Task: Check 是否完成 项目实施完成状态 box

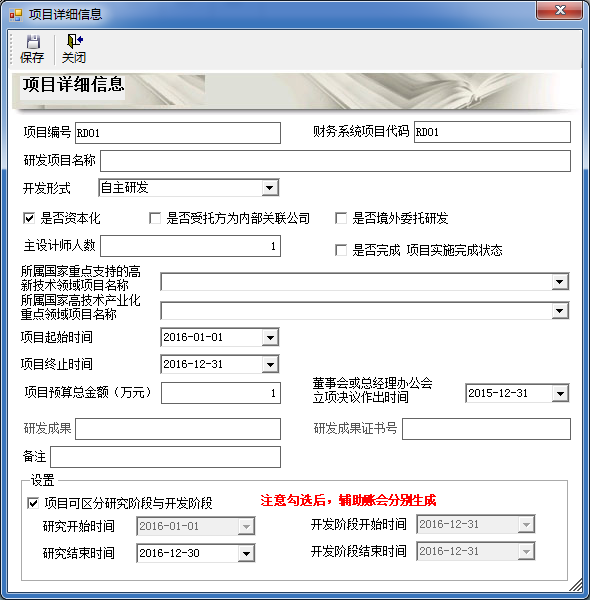Action: 341,250
